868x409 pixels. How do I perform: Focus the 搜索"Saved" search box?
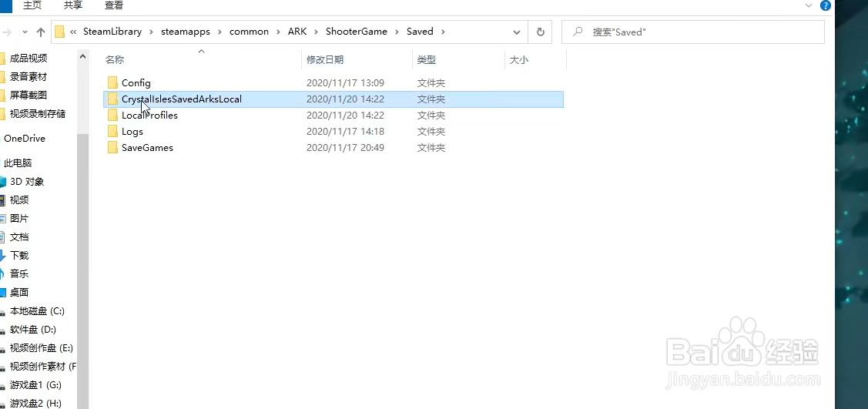pos(693,32)
